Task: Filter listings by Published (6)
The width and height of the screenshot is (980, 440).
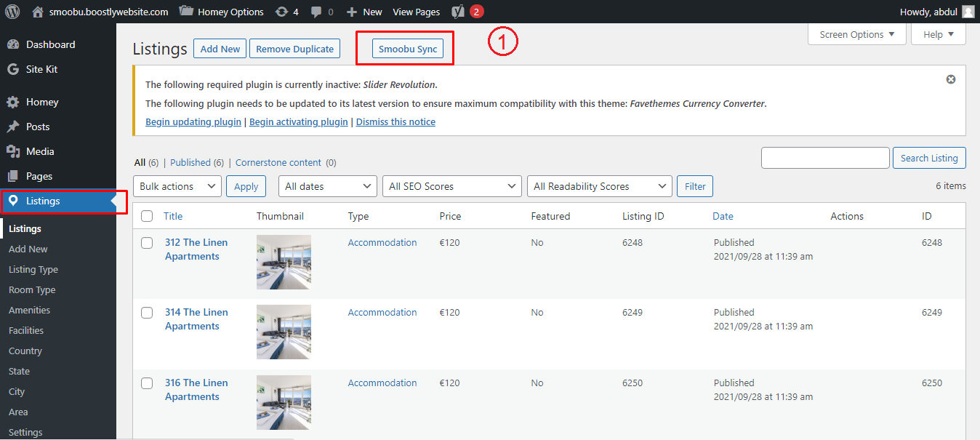Action: [197, 162]
